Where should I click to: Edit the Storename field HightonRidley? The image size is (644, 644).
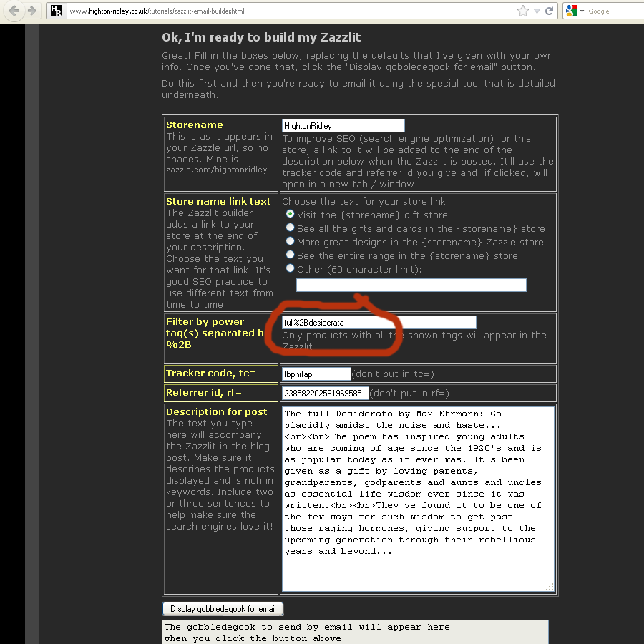coord(343,126)
